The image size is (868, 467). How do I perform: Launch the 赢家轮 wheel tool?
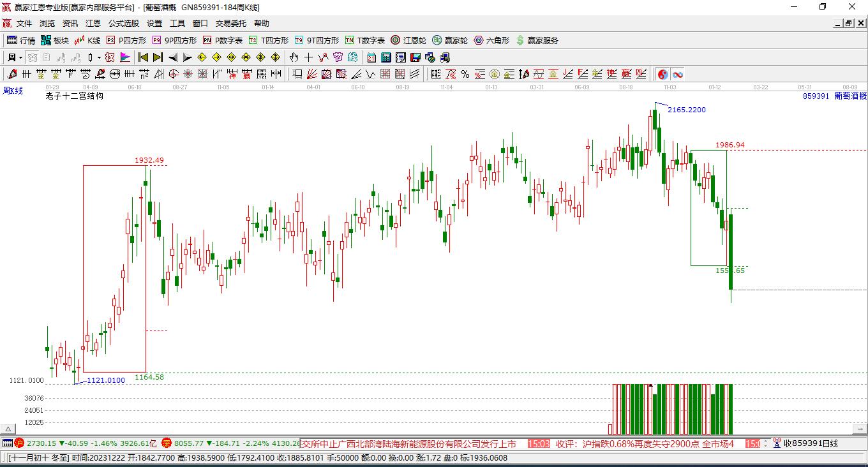450,40
